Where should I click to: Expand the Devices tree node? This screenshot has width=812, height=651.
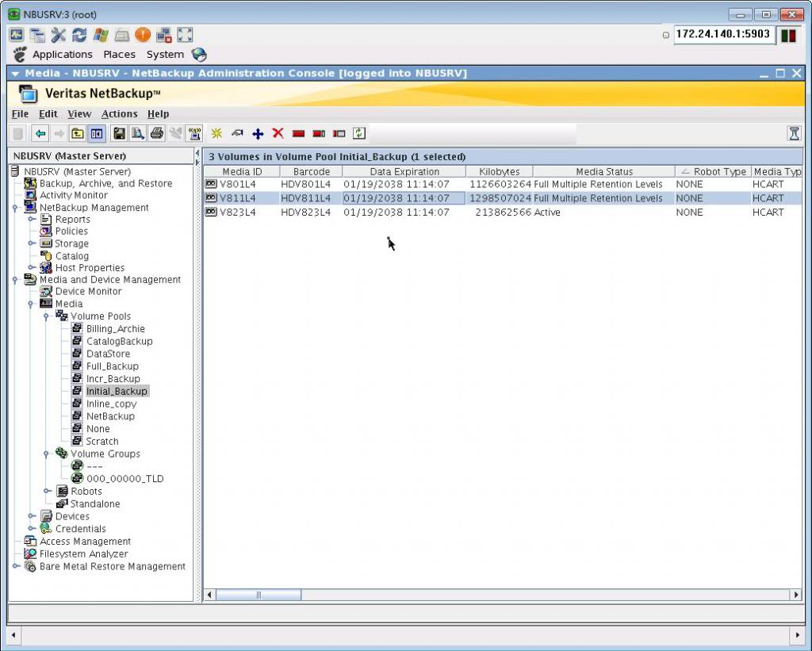tap(32, 516)
